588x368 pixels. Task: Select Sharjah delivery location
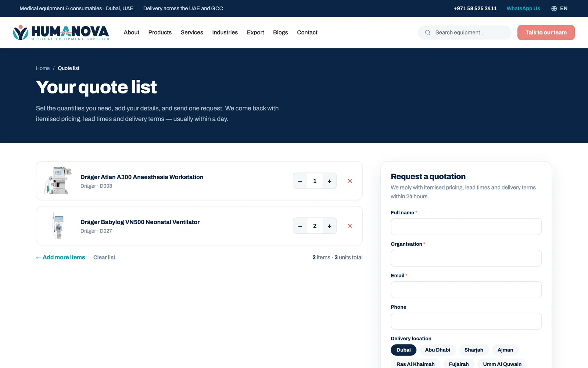point(474,350)
